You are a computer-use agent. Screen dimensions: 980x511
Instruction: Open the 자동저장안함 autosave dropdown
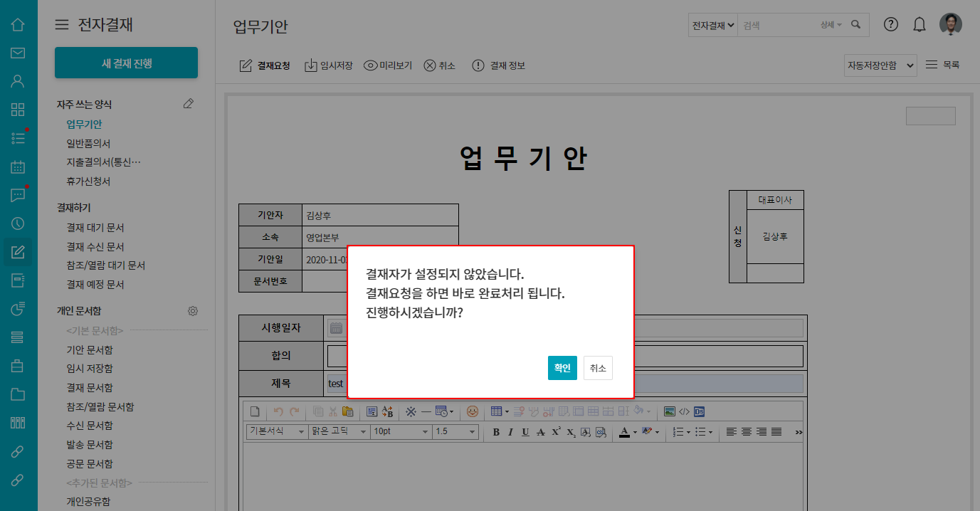click(880, 65)
